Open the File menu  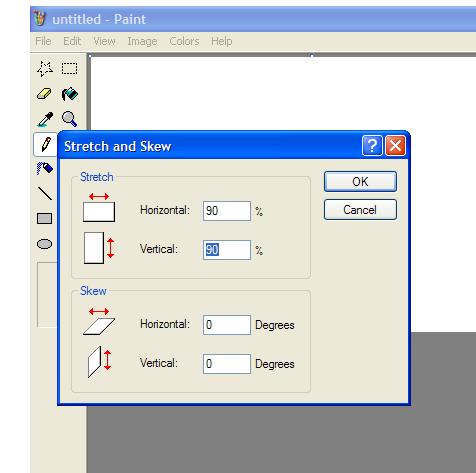pyautogui.click(x=43, y=41)
